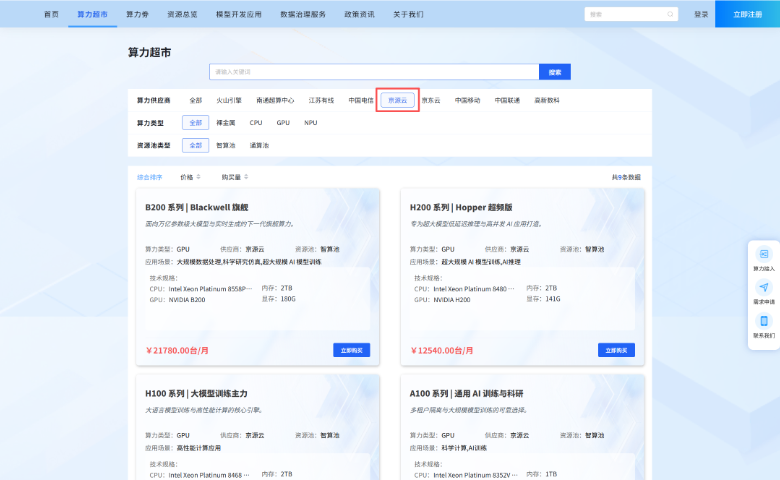
Task: Click the 算力超市 page heading
Action: coord(149,52)
